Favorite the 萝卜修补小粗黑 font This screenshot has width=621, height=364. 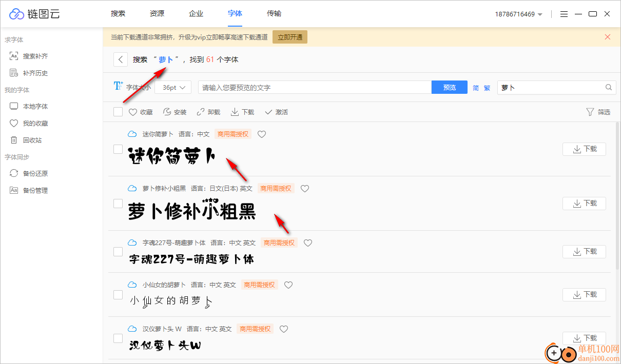coord(304,188)
